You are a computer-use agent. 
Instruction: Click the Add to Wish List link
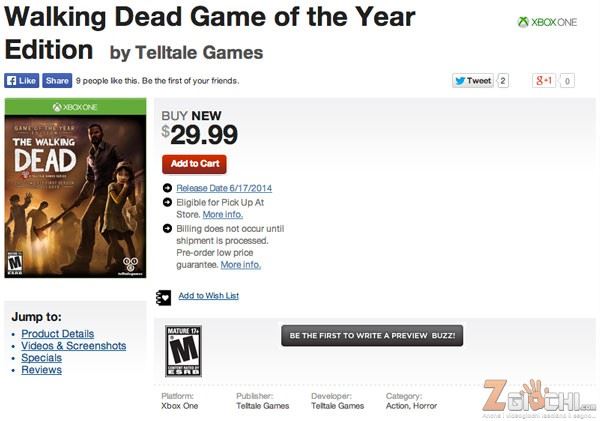coord(209,295)
